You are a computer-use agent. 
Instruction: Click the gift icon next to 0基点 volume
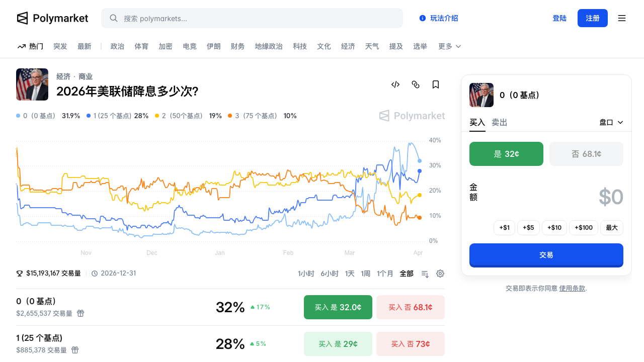tap(80, 313)
